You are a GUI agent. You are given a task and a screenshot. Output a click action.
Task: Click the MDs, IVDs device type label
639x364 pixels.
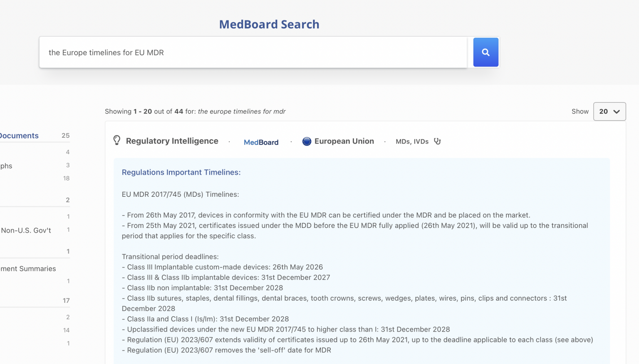412,141
